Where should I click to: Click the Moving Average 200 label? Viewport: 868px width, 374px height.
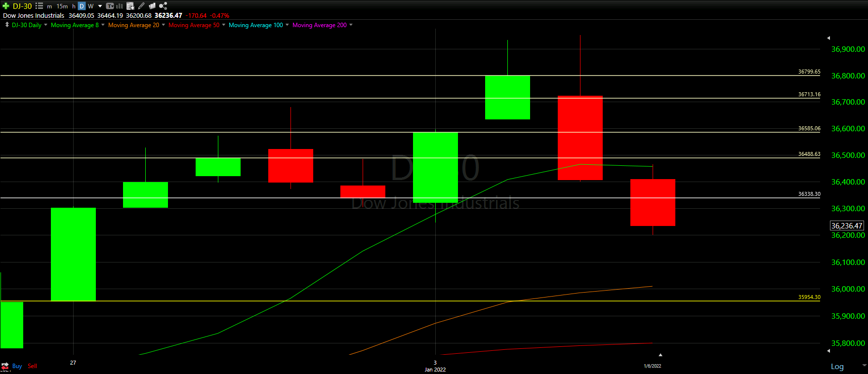tap(320, 25)
